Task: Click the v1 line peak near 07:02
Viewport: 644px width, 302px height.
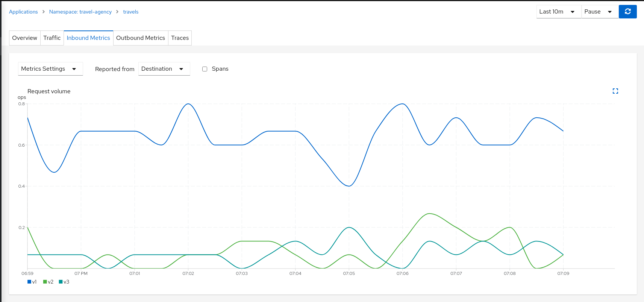Action: pos(188,104)
